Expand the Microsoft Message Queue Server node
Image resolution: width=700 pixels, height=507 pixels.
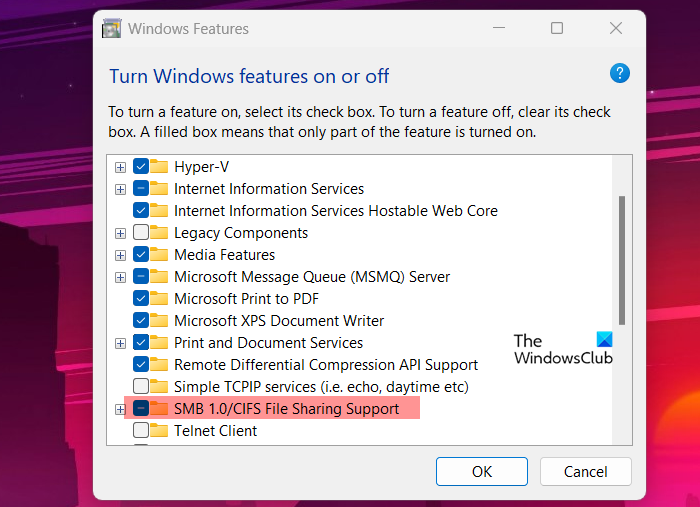(x=120, y=277)
